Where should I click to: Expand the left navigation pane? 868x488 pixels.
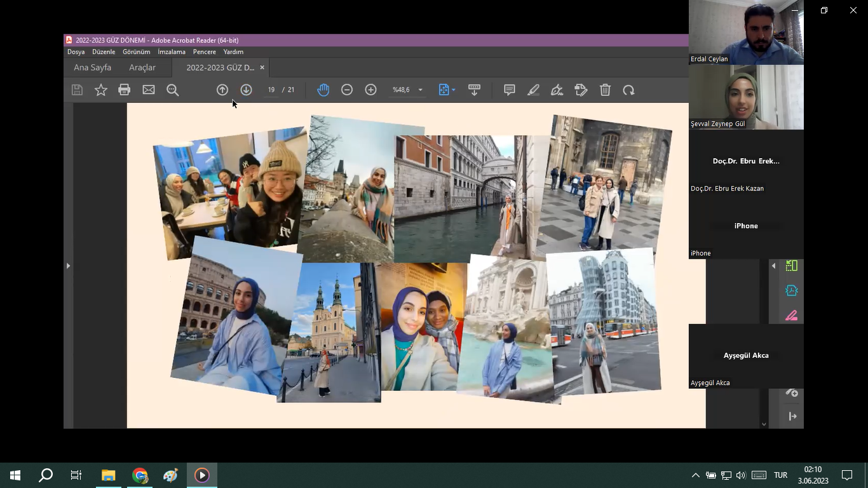(69, 266)
